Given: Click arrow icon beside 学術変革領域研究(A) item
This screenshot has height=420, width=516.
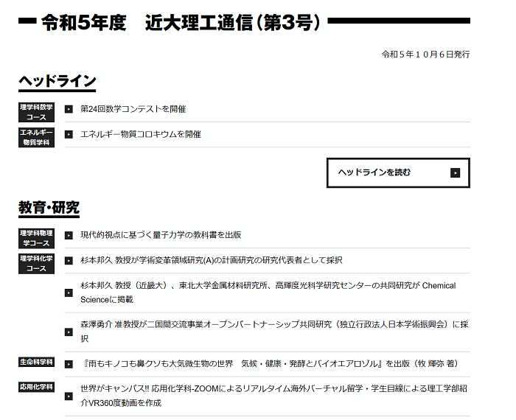Looking at the screenshot, I should pyautogui.click(x=69, y=261).
